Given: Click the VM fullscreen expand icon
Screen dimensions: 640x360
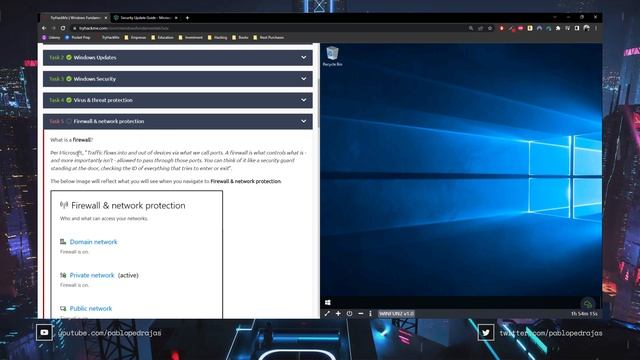Looking at the screenshot, I should (x=327, y=313).
